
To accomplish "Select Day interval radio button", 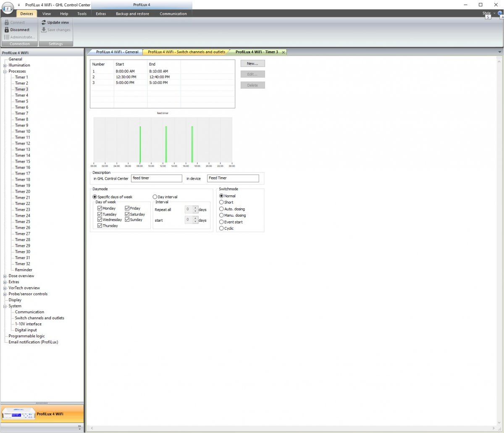I will [x=155, y=197].
